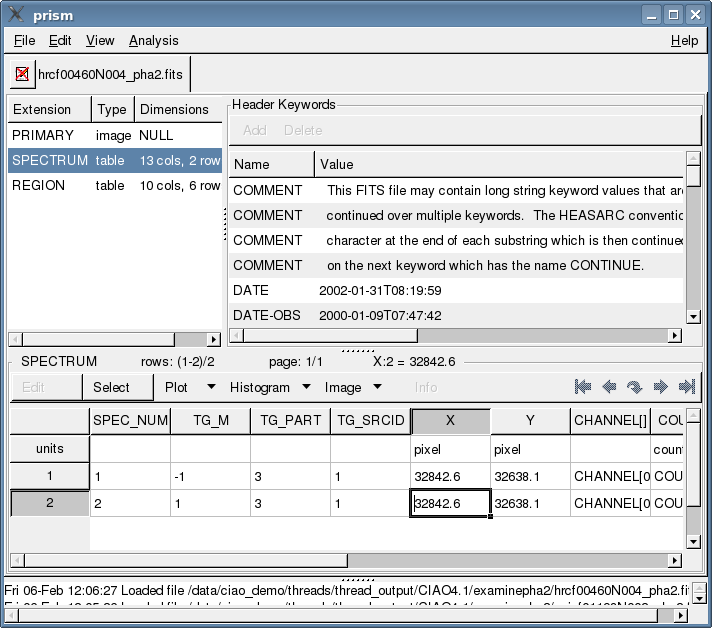Open the View menu

[100, 40]
